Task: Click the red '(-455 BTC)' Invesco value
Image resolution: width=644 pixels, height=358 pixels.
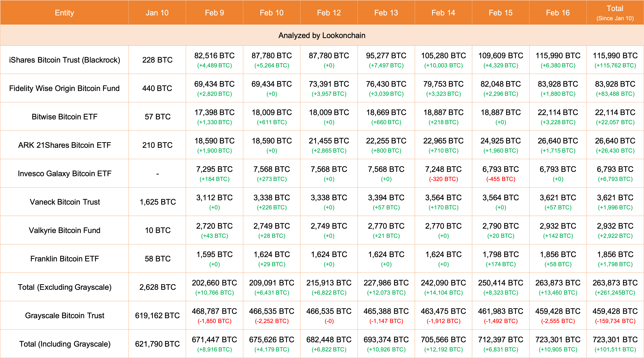Action: click(501, 179)
